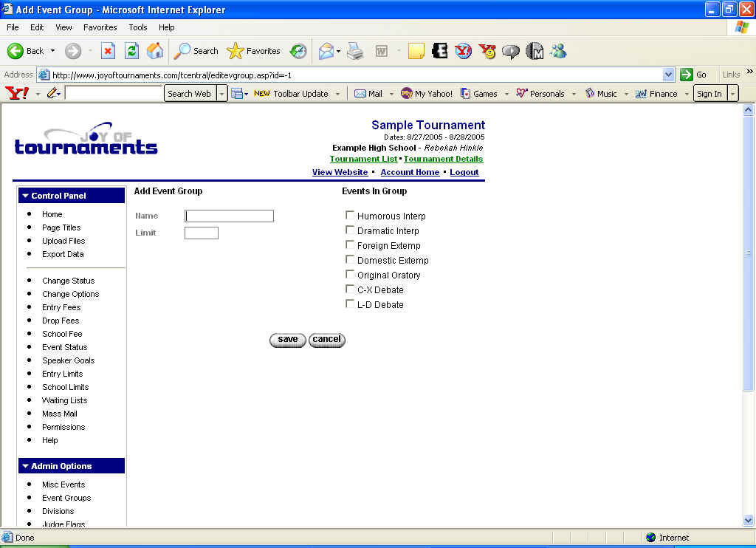Click the Refresh page icon

coord(131,51)
